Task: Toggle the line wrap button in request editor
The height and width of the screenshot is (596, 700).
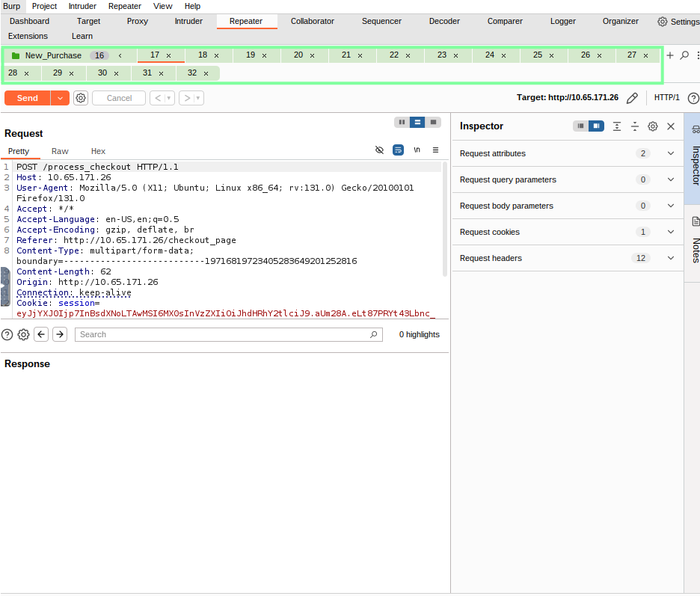Action: point(399,150)
